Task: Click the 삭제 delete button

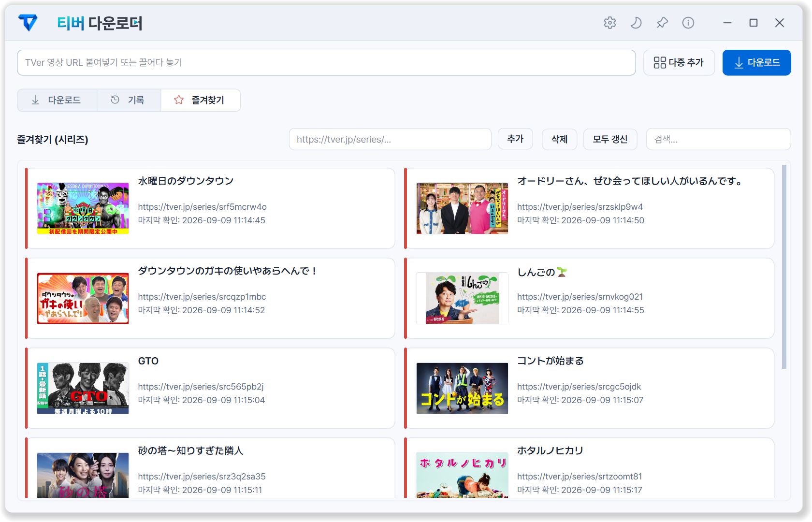Action: tap(560, 139)
